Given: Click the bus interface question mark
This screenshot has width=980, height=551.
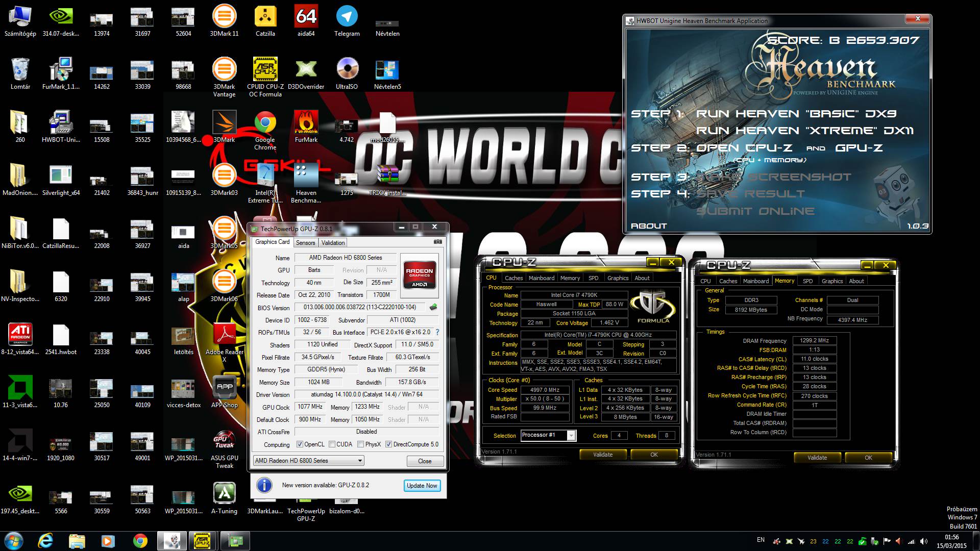Looking at the screenshot, I should click(x=437, y=332).
